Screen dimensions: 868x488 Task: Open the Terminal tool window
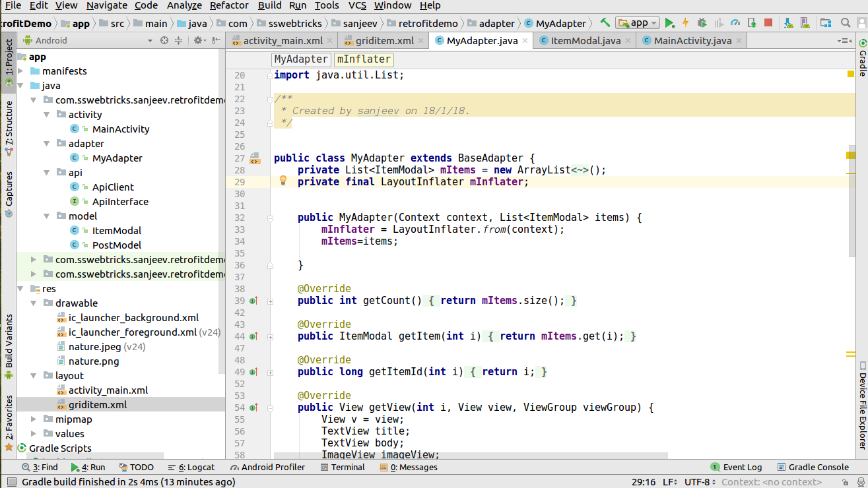(343, 467)
